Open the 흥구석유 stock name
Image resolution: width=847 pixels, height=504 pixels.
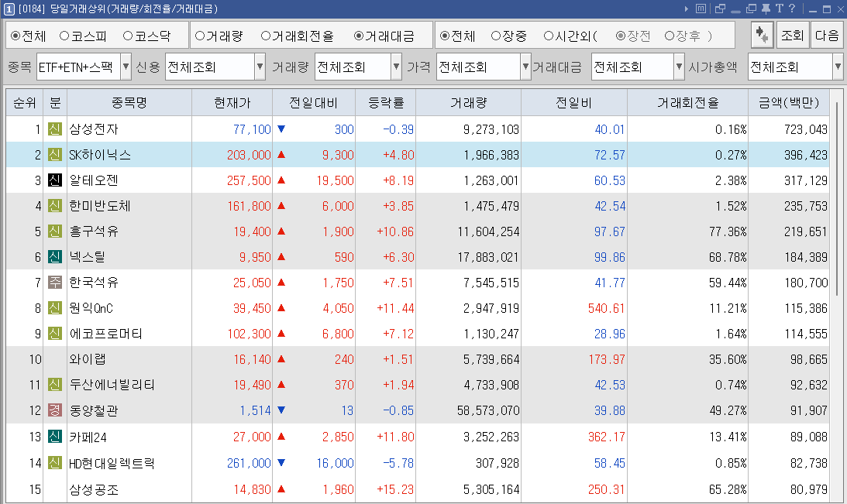point(94,231)
